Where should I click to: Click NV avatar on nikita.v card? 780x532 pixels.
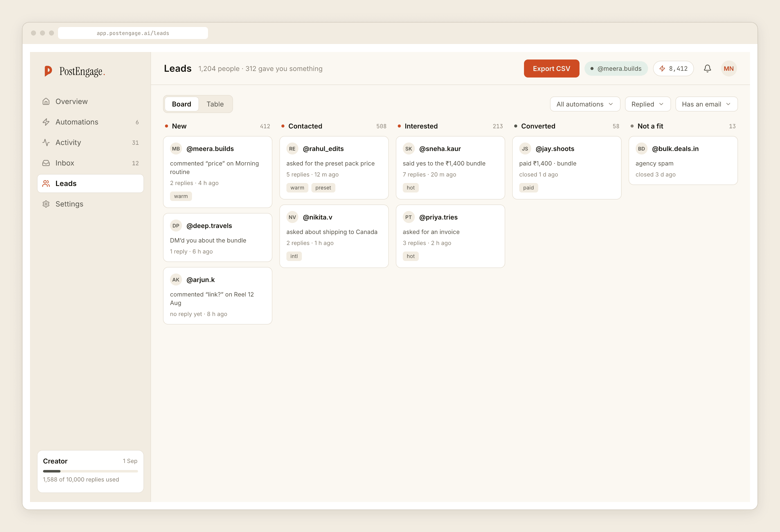pos(292,217)
